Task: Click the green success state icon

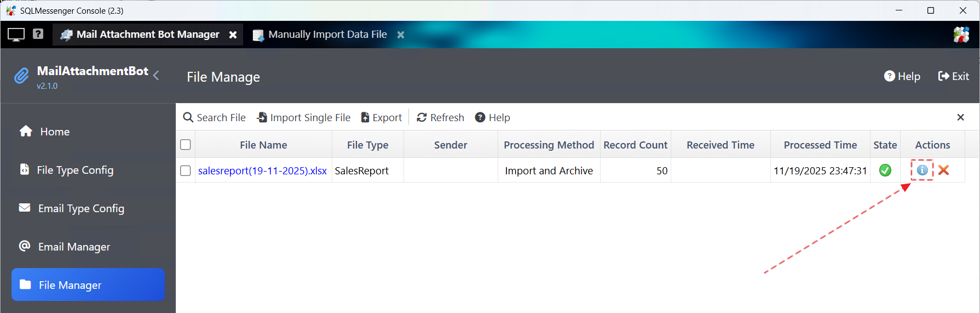Action: (x=885, y=170)
